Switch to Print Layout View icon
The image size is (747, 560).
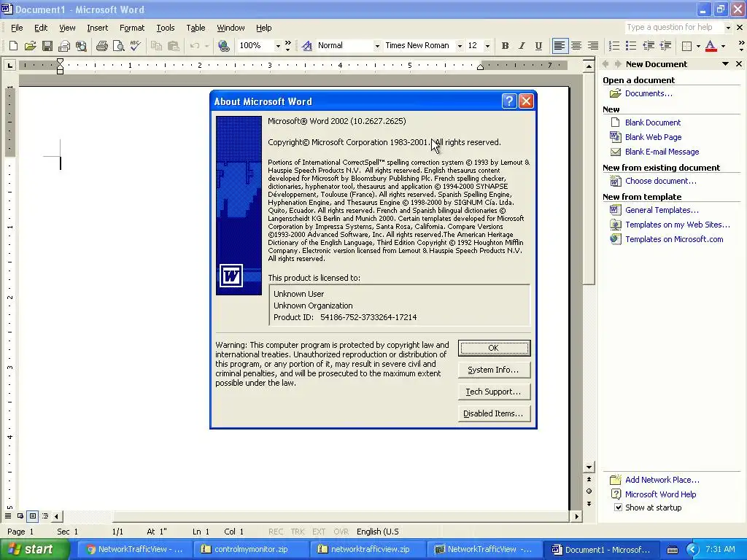pyautogui.click(x=32, y=516)
